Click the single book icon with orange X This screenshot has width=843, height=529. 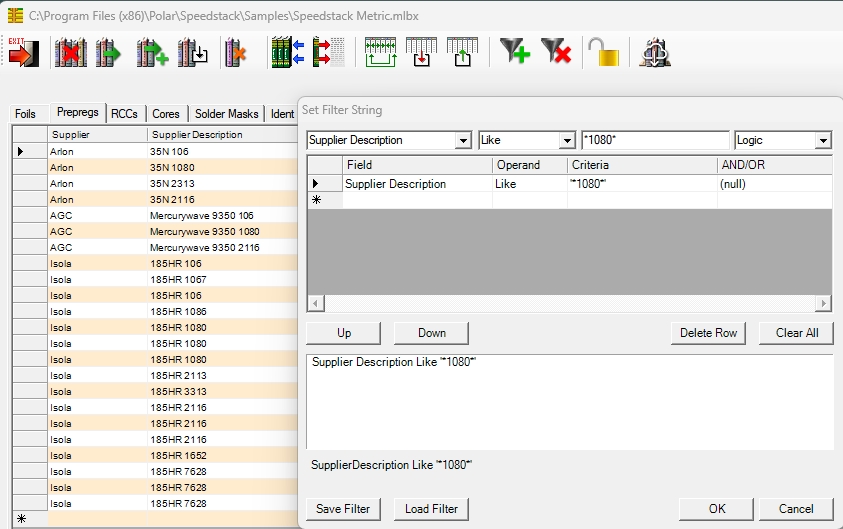pos(235,52)
